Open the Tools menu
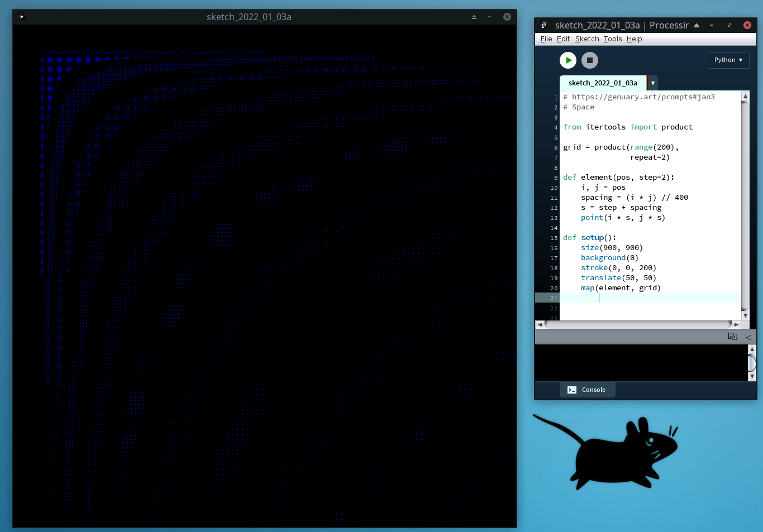The height and width of the screenshot is (532, 763). 612,39
